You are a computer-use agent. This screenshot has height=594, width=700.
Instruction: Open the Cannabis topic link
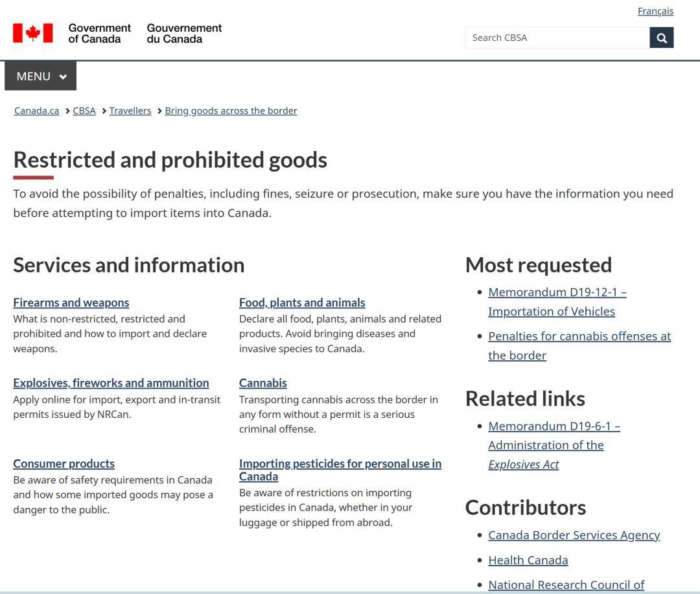coord(262,383)
